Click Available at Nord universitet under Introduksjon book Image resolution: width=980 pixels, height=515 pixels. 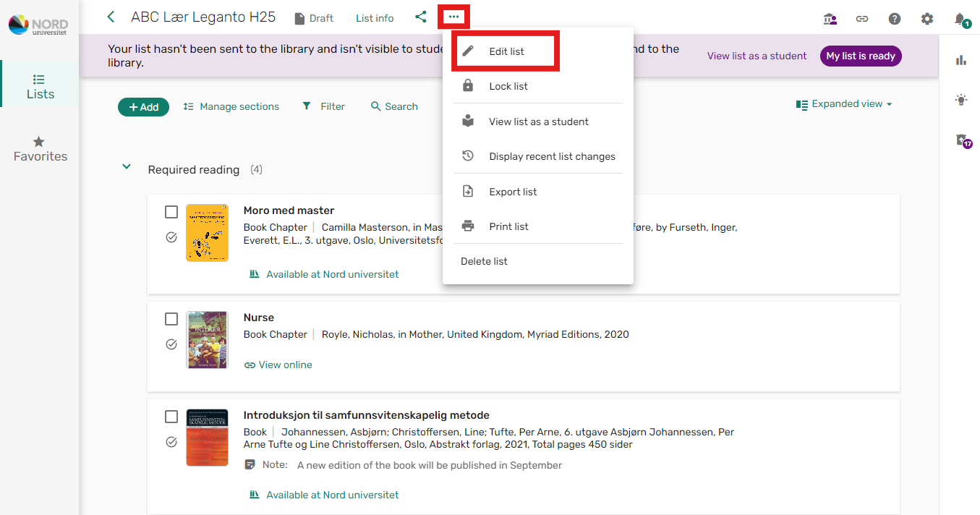click(x=324, y=495)
